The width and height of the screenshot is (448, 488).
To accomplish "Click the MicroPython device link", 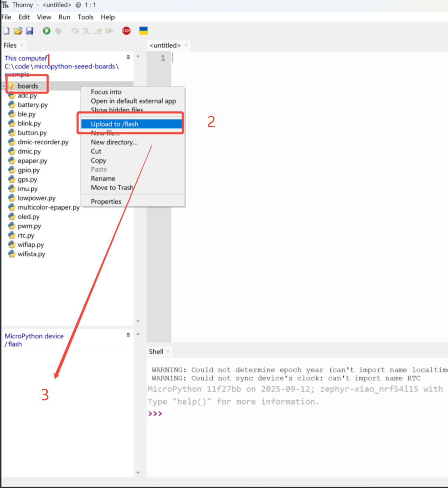I will pos(34,336).
